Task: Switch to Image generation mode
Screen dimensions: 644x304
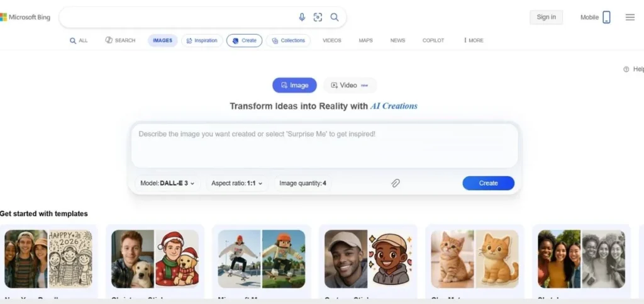Action: click(x=294, y=86)
